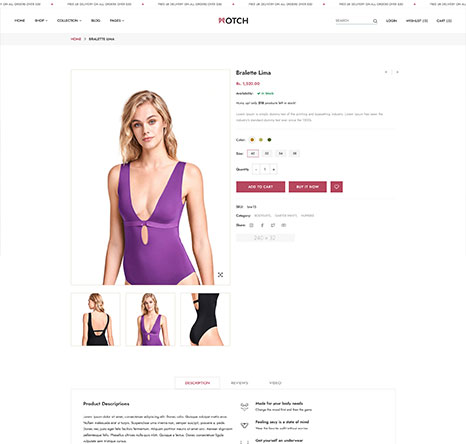The image size is (466, 444).
Task: Click the Buy It Now button
Action: [x=307, y=187]
